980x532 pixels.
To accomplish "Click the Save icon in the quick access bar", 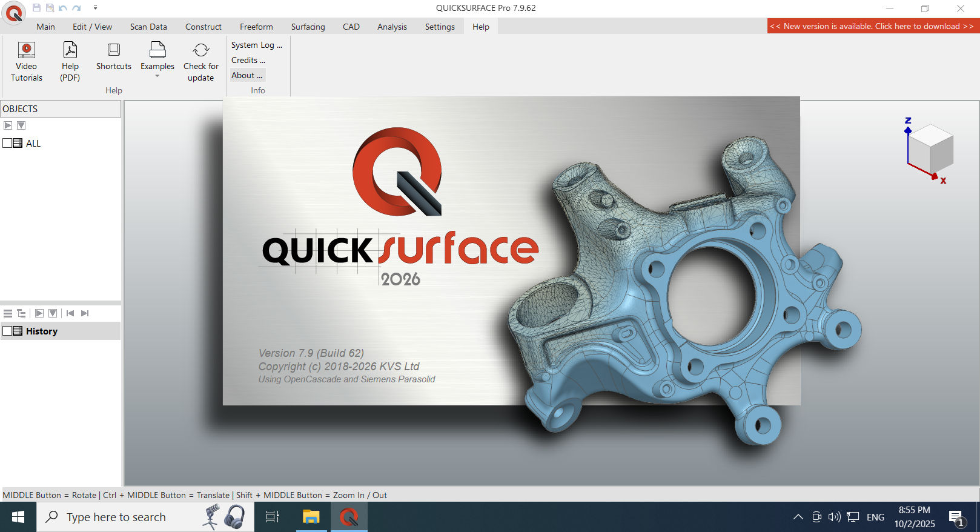I will [x=36, y=8].
